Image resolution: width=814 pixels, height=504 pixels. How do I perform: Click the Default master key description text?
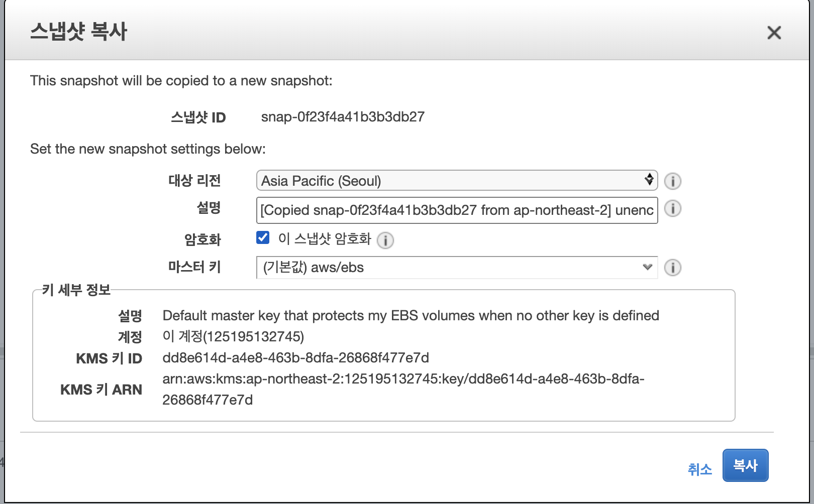pos(411,316)
